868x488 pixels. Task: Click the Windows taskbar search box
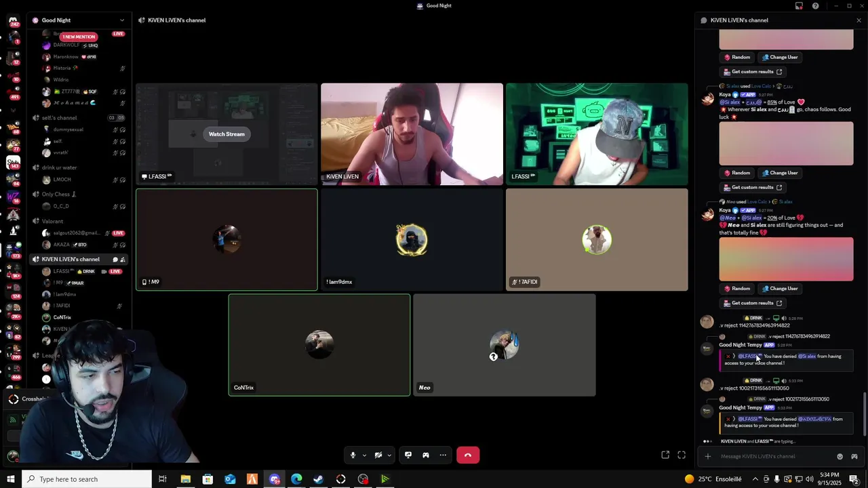86,479
